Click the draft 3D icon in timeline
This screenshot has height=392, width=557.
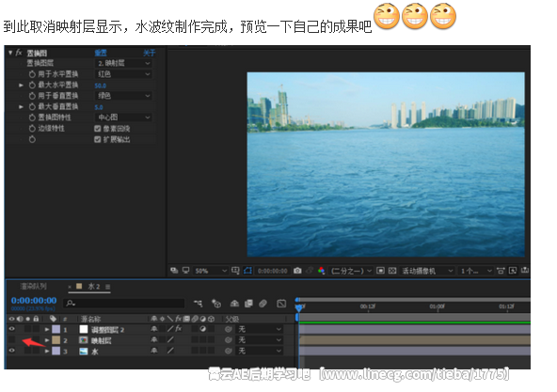(216, 304)
